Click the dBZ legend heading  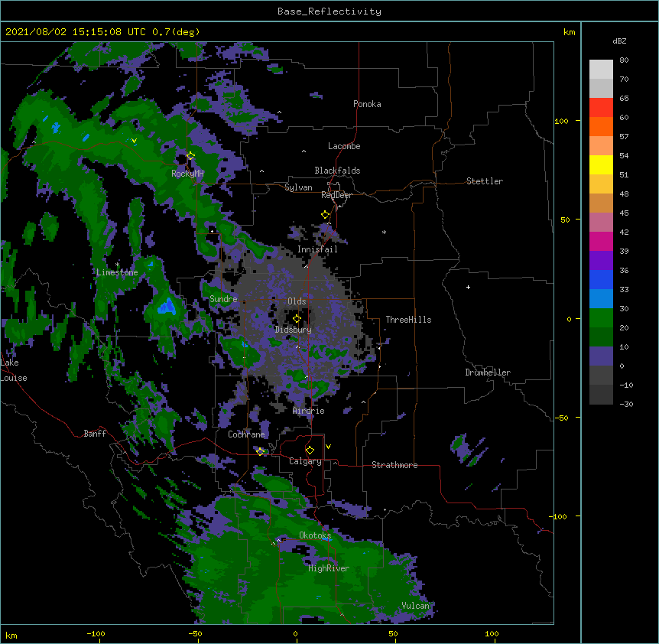pos(619,41)
